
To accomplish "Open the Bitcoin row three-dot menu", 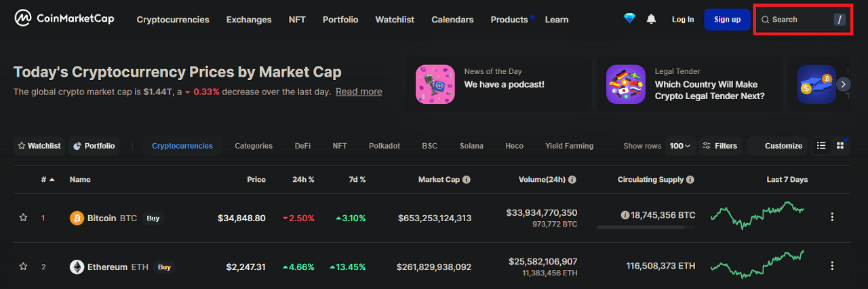I will coord(832,217).
